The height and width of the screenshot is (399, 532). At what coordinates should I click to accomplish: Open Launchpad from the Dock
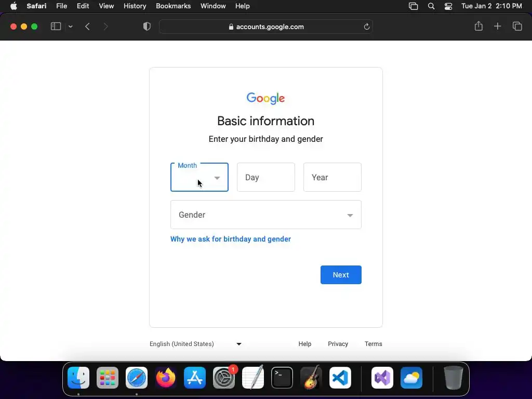coord(108,378)
